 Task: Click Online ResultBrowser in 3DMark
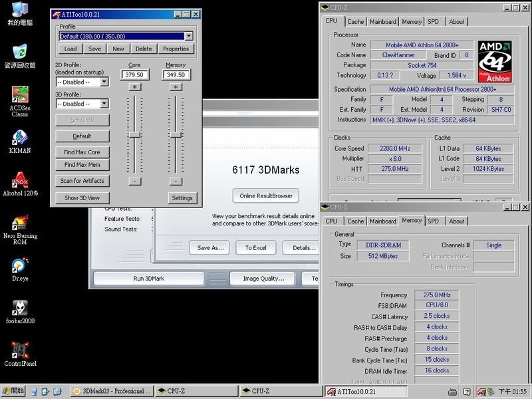265,196
